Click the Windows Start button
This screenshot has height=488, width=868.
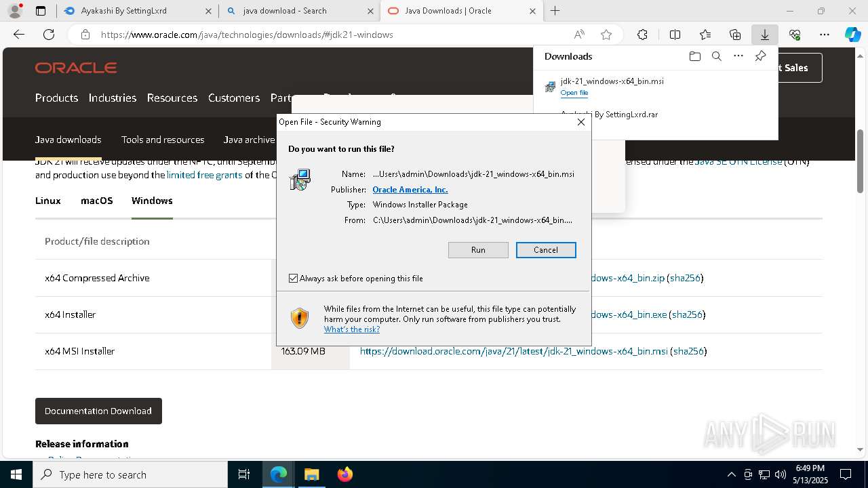click(x=16, y=474)
